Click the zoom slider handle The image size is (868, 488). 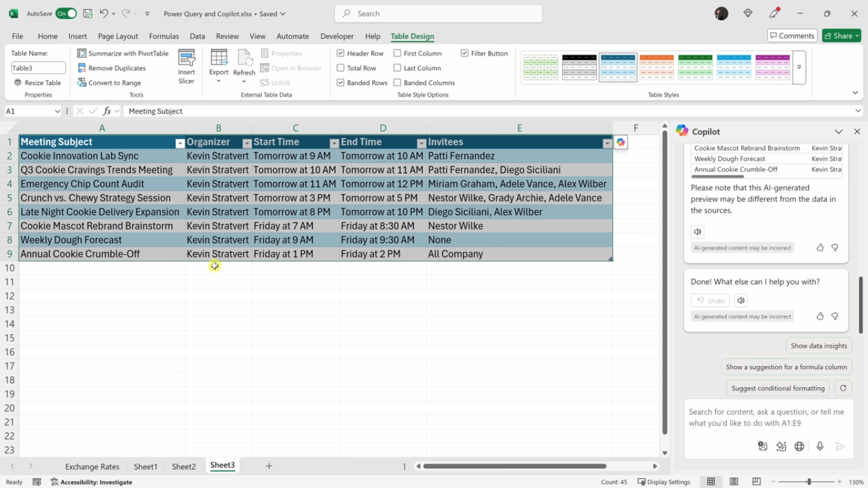click(x=809, y=482)
